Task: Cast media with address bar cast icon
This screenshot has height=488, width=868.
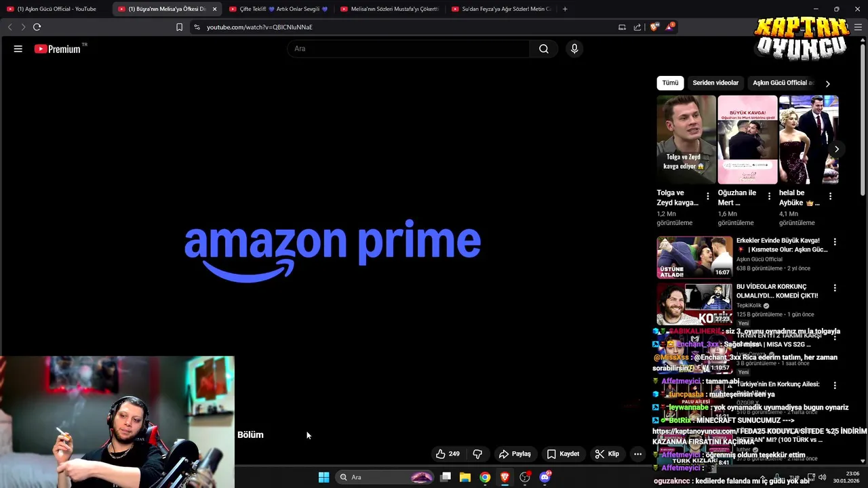Action: click(x=622, y=27)
